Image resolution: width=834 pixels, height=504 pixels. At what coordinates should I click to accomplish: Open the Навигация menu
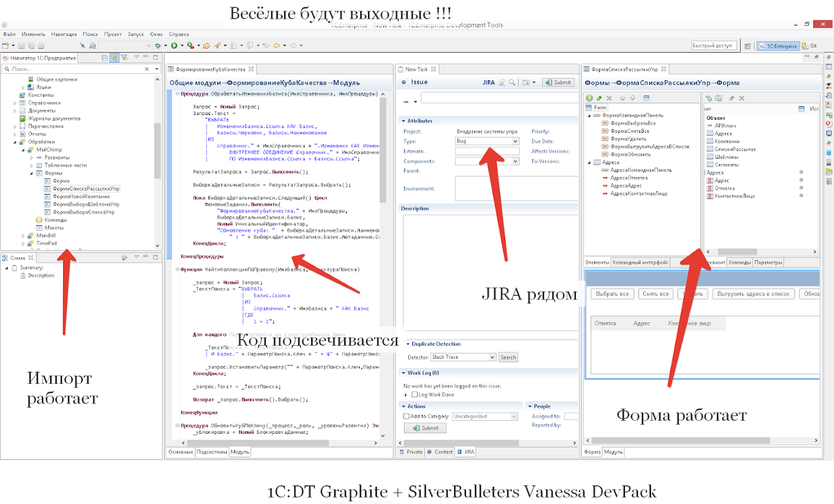click(64, 34)
